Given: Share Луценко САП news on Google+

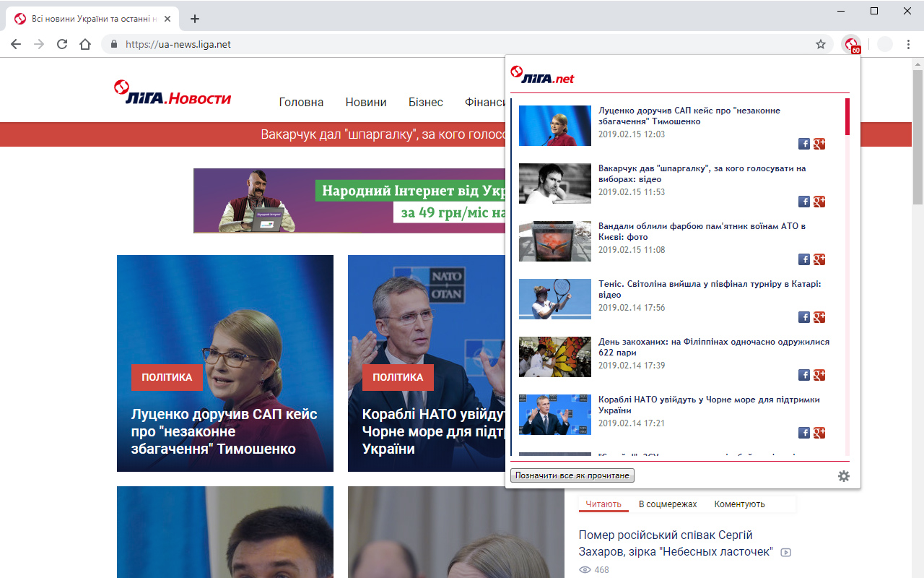Looking at the screenshot, I should tap(819, 144).
